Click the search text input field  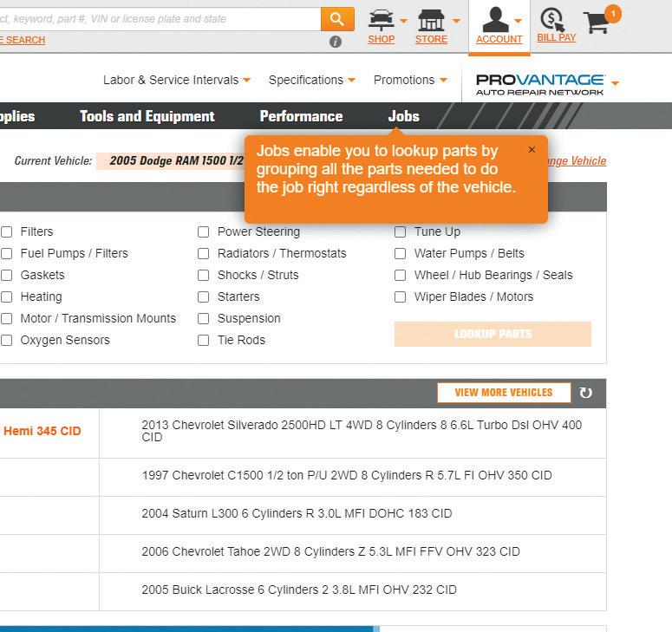pos(160,19)
